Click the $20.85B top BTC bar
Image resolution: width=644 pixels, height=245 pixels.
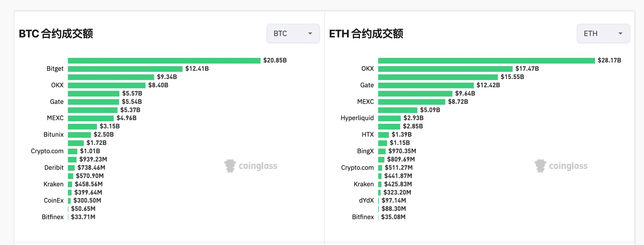(164, 60)
